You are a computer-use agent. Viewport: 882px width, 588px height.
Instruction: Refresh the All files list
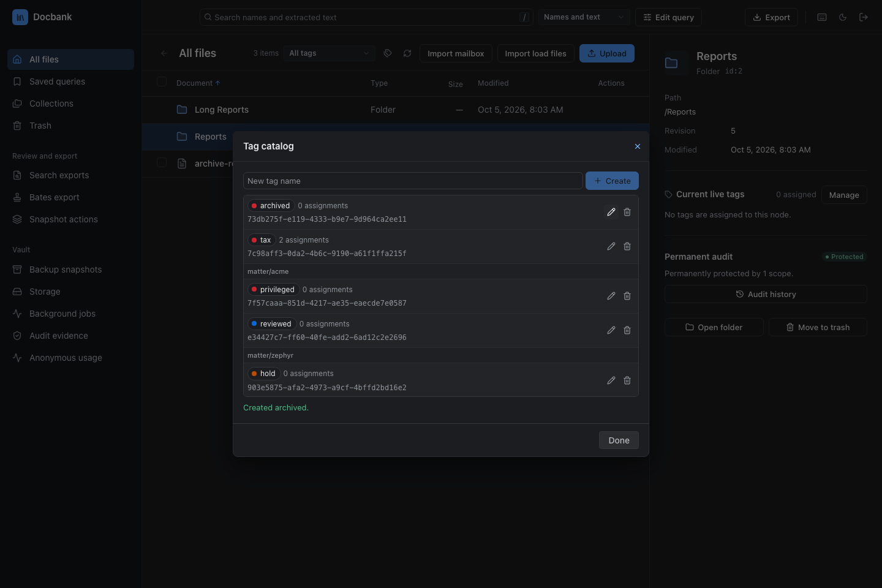coord(407,53)
